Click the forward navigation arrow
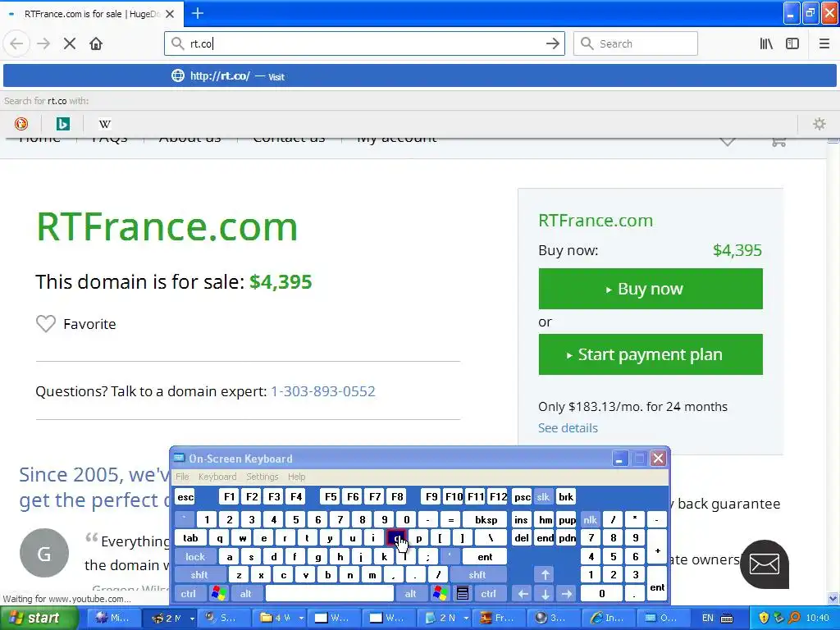This screenshot has height=630, width=840. click(43, 43)
